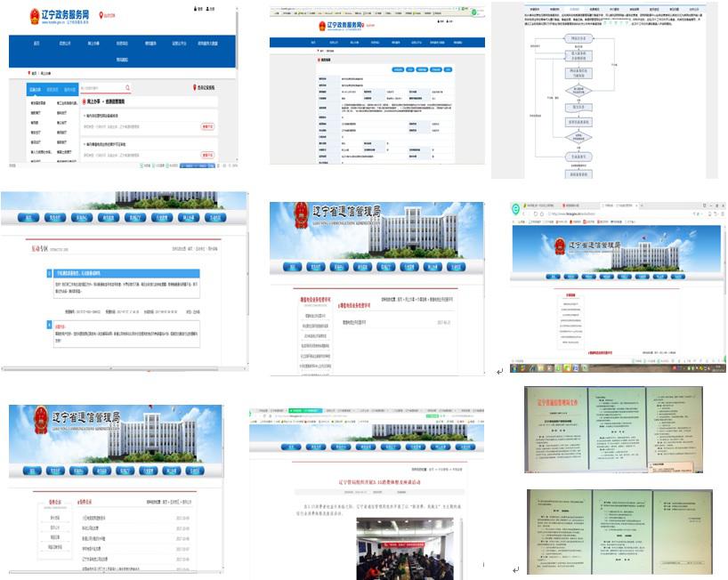Click the first red-outlined button in the service list
The height and width of the screenshot is (580, 728).
[x=207, y=128]
